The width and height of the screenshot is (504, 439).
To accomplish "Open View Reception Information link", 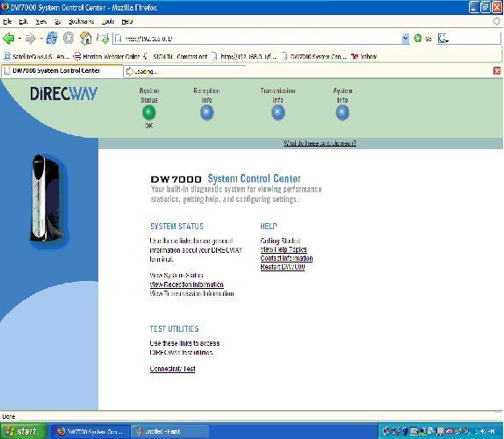I will pos(186,284).
